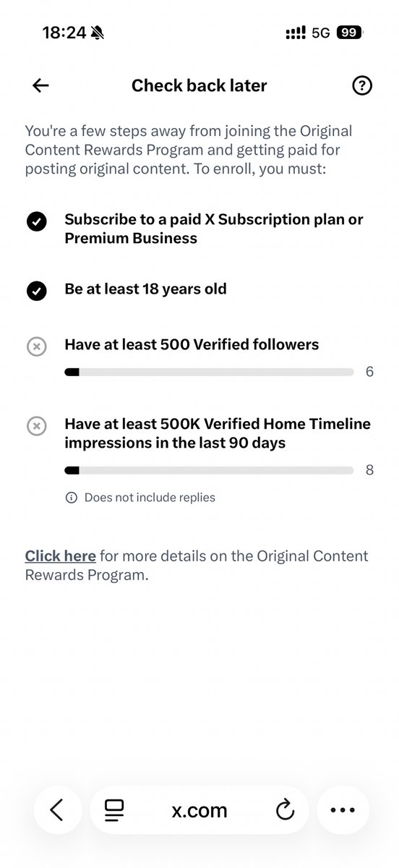399x868 pixels.
Task: Tap the Home Timeline impressions progress bar
Action: (x=209, y=470)
